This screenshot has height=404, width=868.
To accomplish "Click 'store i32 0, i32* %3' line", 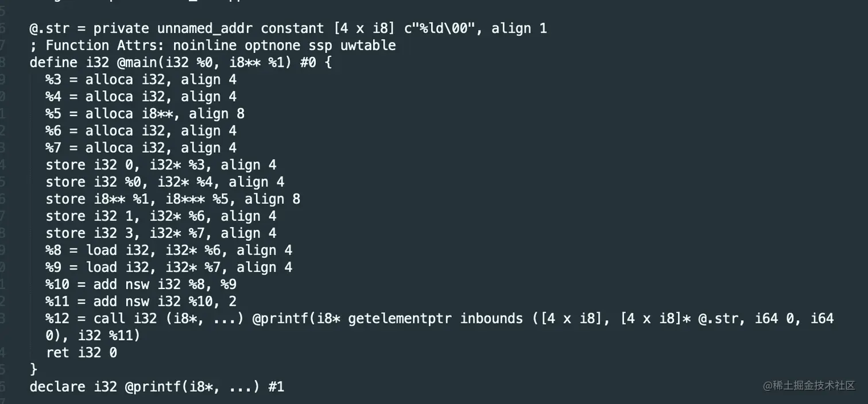I will click(161, 165).
